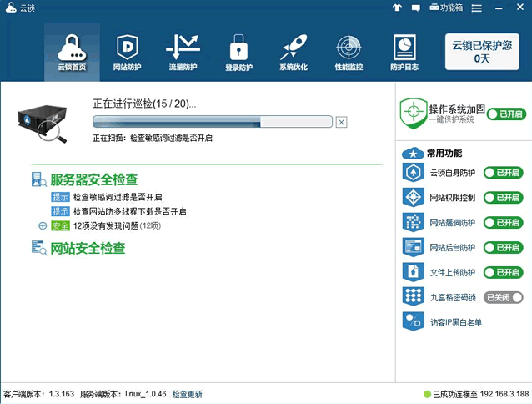Click 检查更新 link
532x404 pixels.
[188, 394]
